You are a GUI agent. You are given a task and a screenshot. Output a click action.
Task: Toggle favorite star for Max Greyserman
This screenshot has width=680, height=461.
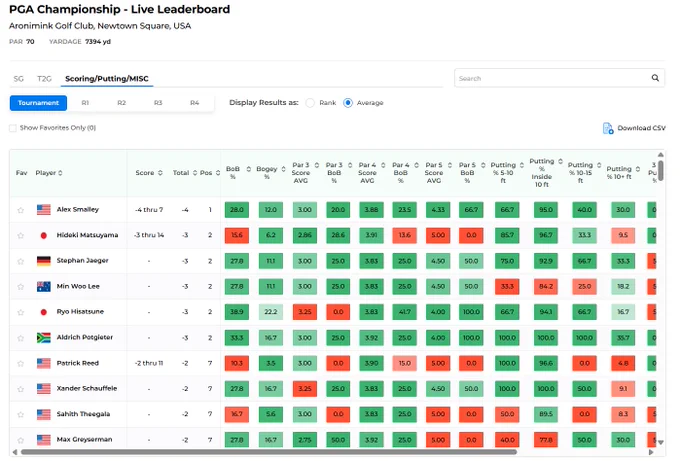(x=20, y=441)
